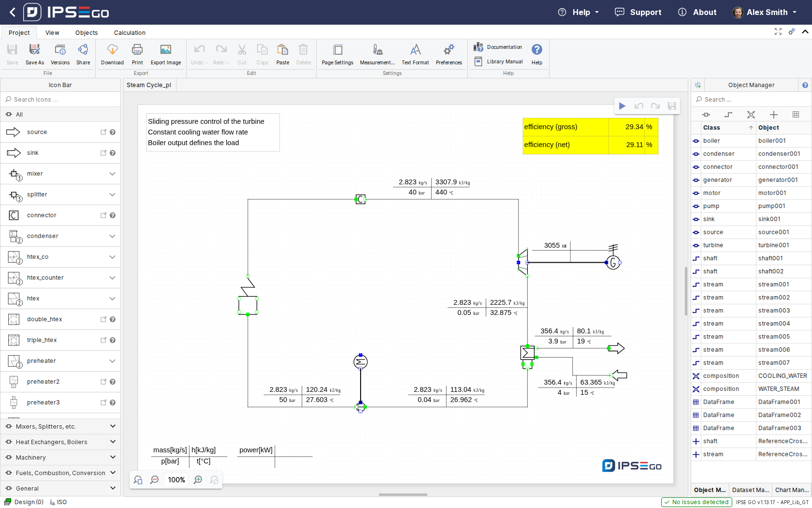This screenshot has height=508, width=812.
Task: Open Page Settings
Action: (337, 50)
